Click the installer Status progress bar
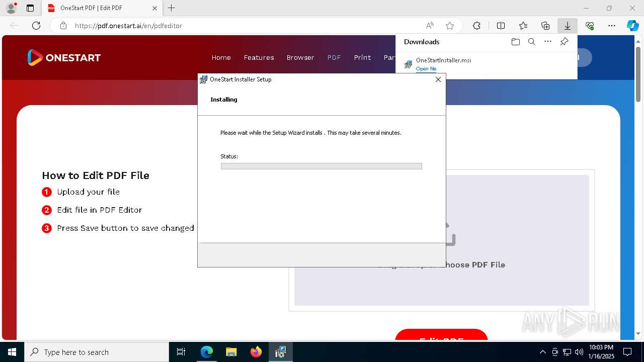Viewport: 644px width, 362px height. pos(321,166)
